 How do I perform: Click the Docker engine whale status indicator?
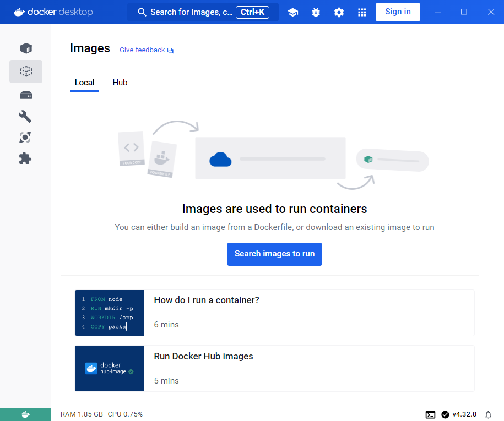[x=25, y=414]
